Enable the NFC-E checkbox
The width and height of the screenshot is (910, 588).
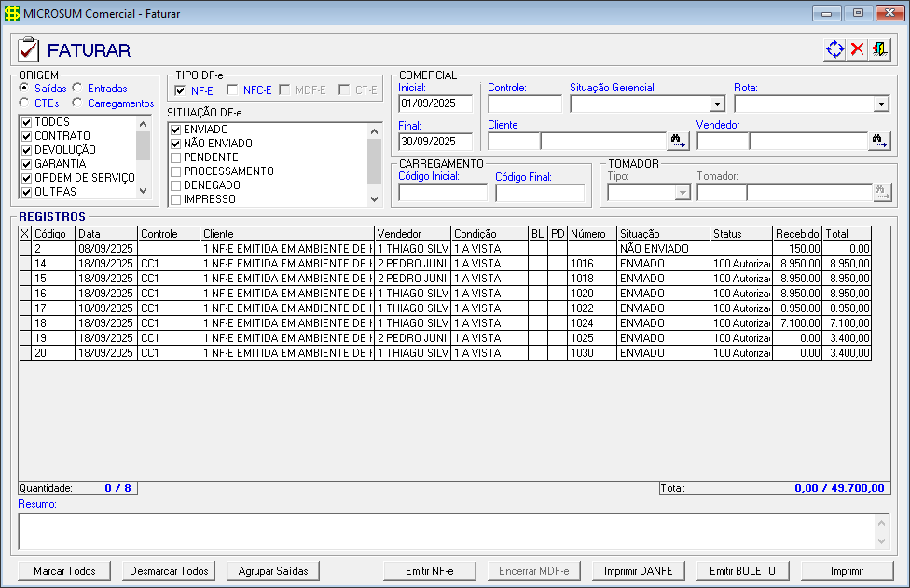233,90
